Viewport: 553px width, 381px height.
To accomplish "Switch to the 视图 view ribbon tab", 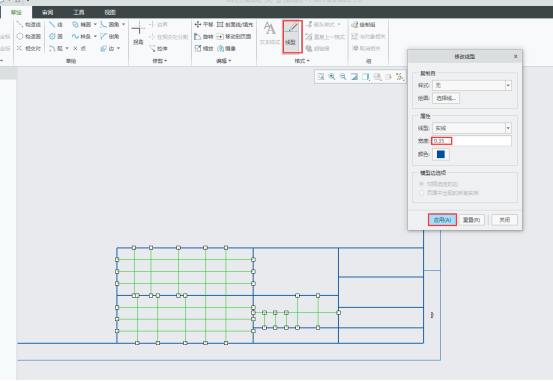I will click(110, 12).
